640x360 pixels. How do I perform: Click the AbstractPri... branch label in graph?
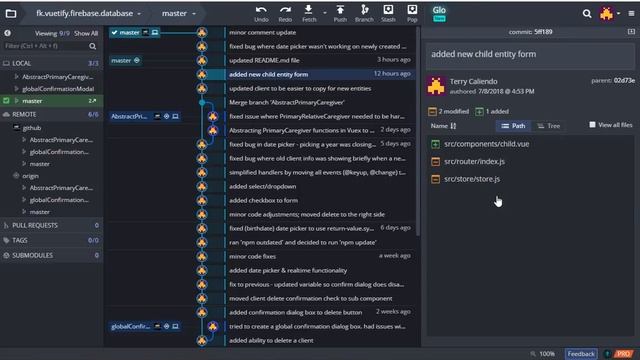point(145,117)
